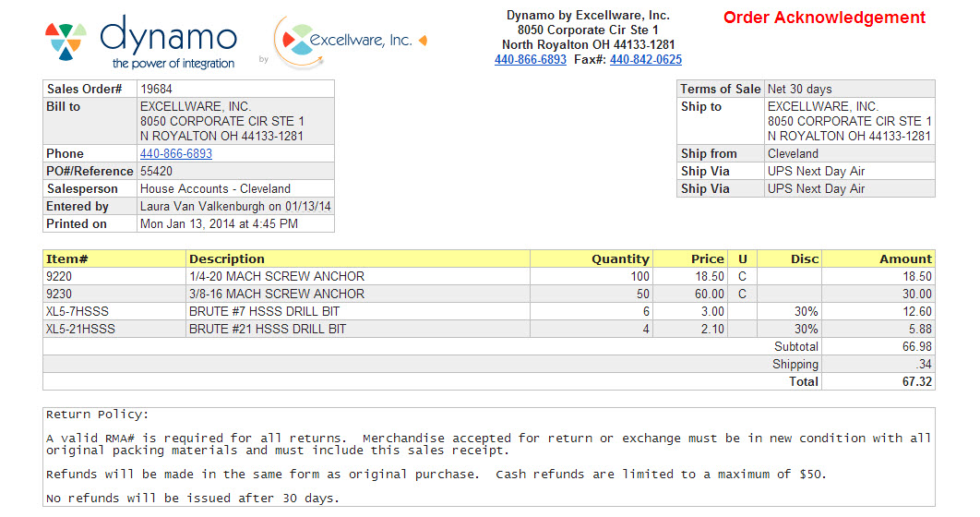Open the fax number link 440-842-0625
Viewport: 980px width, 517px height.
point(646,60)
